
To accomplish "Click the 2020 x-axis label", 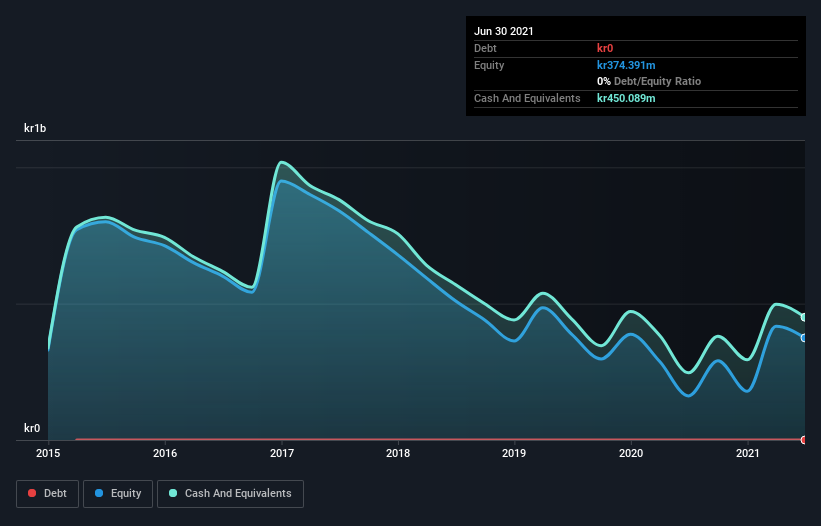I will click(x=631, y=453).
